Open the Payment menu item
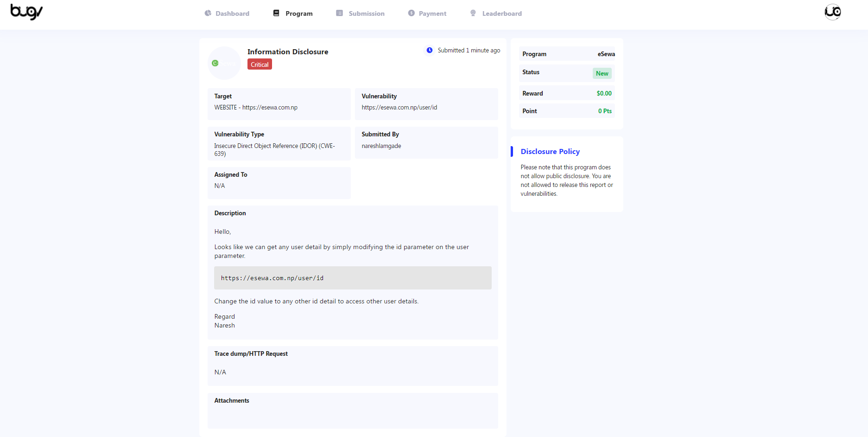 [427, 13]
